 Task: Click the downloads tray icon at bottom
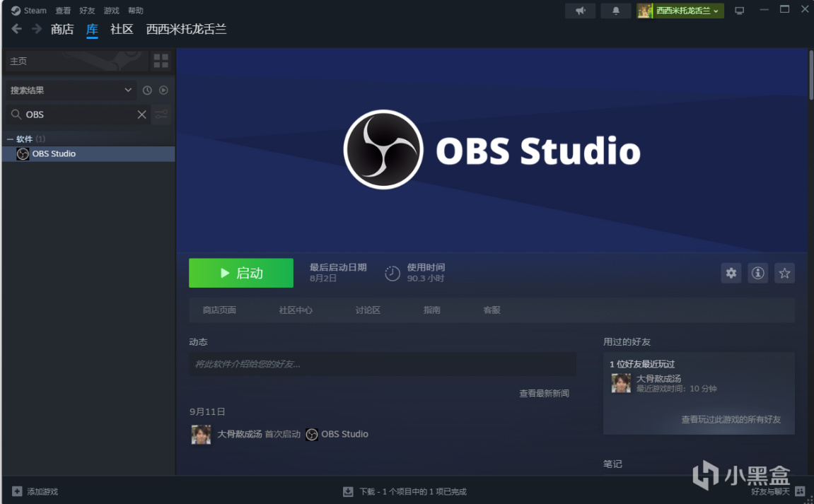(348, 491)
